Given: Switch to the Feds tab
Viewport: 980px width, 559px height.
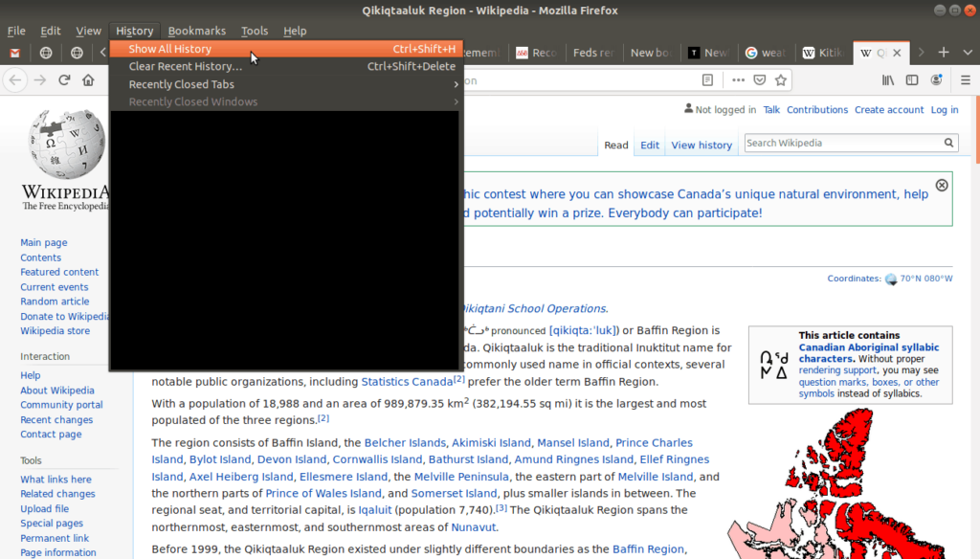Looking at the screenshot, I should coord(593,54).
